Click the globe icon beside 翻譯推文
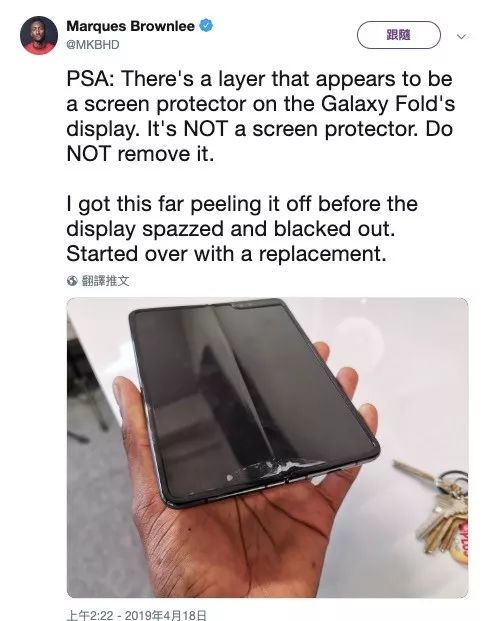 click(72, 281)
